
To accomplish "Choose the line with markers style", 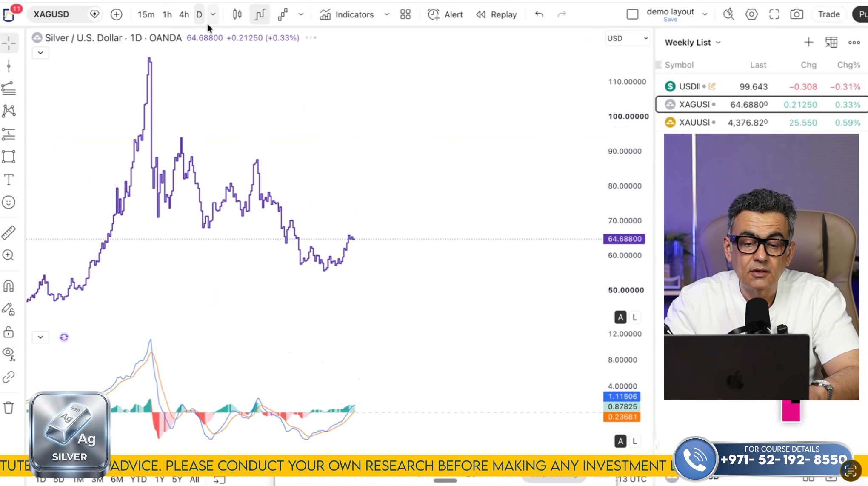I will point(283,14).
